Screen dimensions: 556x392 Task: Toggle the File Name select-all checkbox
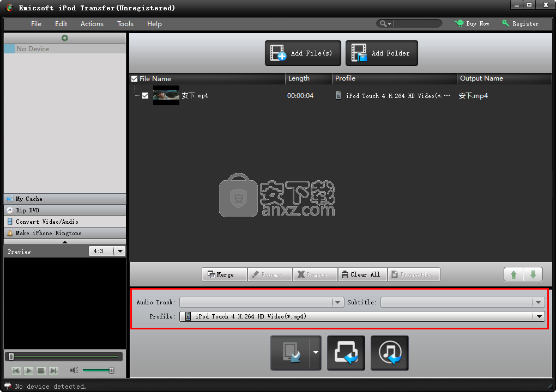[x=135, y=78]
